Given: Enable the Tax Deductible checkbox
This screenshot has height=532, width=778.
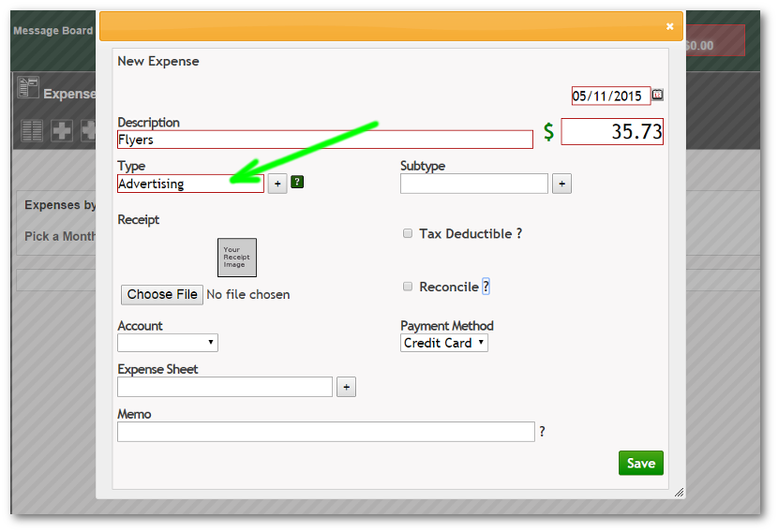Looking at the screenshot, I should pyautogui.click(x=408, y=234).
